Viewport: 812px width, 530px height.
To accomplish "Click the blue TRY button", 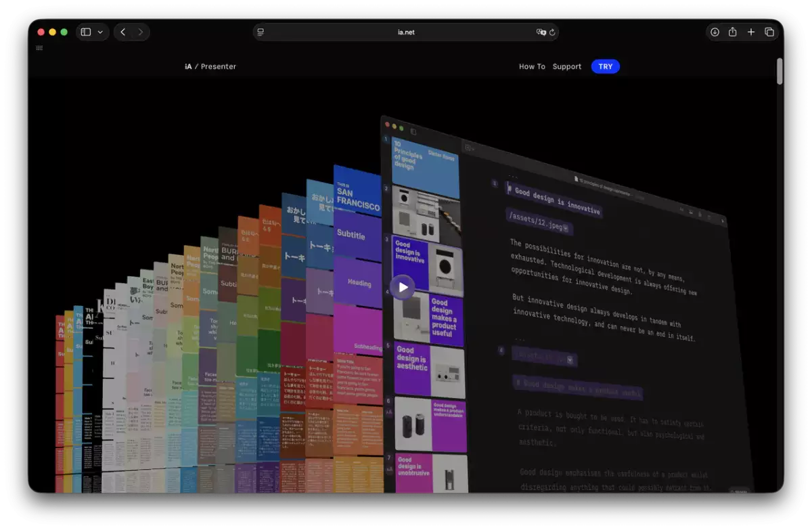I will click(x=605, y=66).
